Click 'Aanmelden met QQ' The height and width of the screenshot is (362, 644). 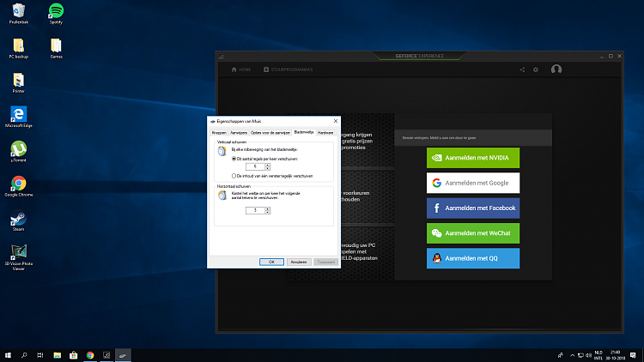click(473, 258)
